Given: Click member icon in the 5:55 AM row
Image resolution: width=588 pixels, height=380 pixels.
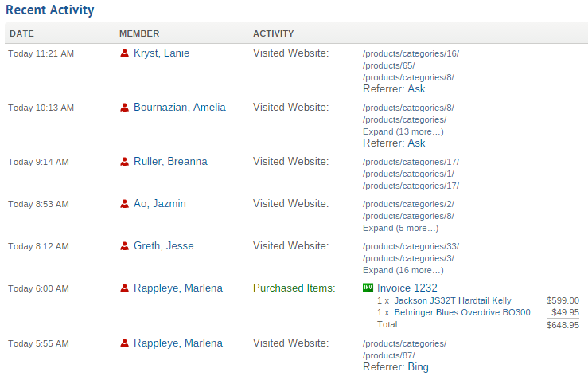Looking at the screenshot, I should pyautogui.click(x=124, y=343).
